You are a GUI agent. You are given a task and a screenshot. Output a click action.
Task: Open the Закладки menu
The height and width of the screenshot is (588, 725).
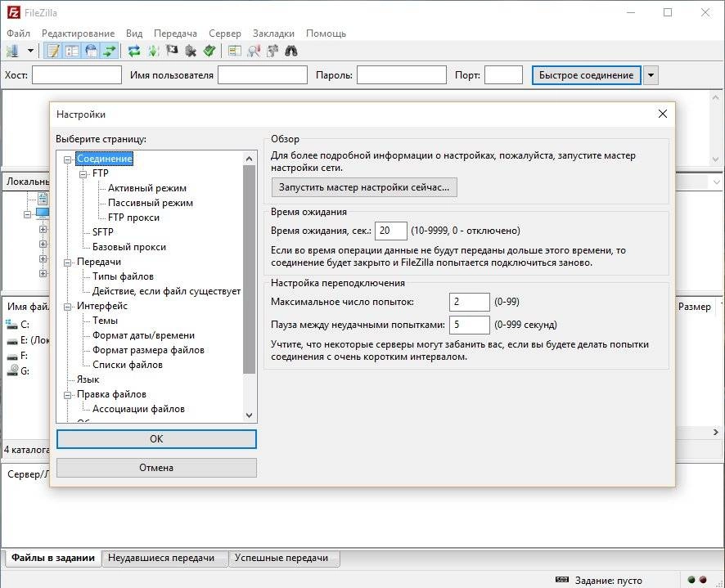(x=273, y=34)
